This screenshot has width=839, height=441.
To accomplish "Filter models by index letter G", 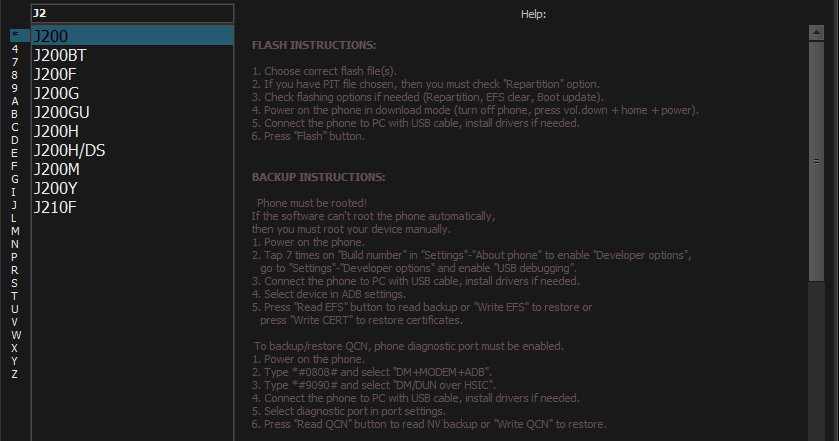I will [15, 178].
